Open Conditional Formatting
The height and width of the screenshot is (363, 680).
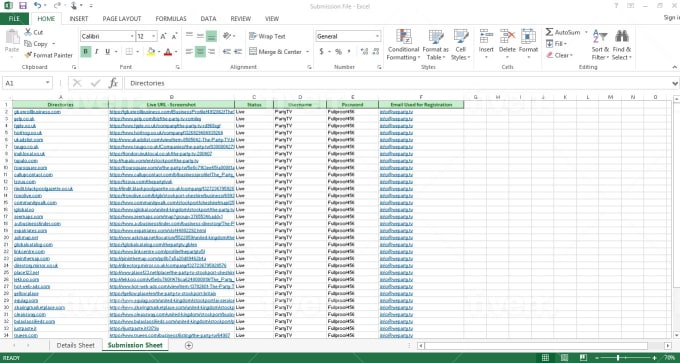pyautogui.click(x=403, y=45)
